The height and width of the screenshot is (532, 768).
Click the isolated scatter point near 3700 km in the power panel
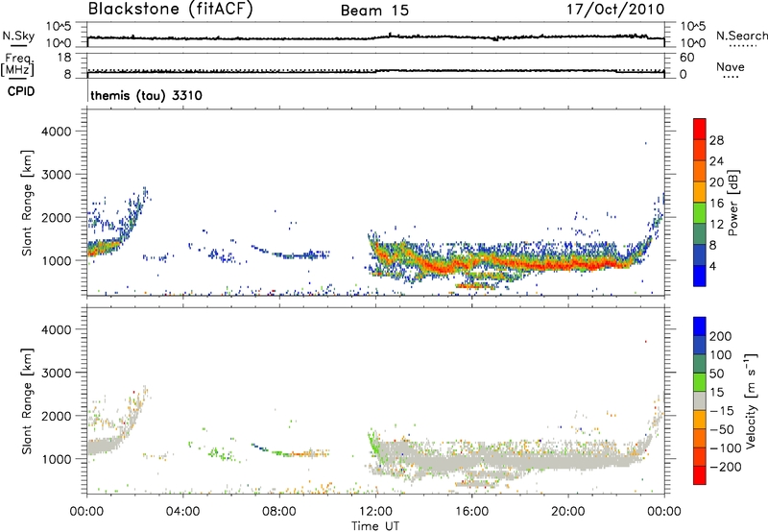[x=646, y=143]
